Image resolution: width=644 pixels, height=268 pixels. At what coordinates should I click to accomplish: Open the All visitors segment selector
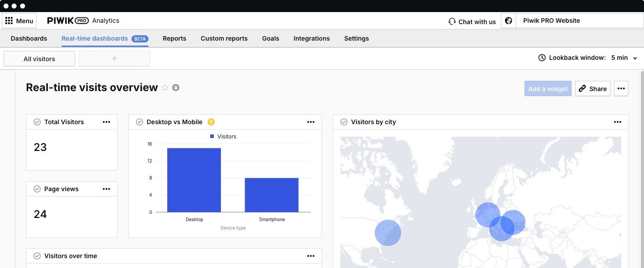39,59
